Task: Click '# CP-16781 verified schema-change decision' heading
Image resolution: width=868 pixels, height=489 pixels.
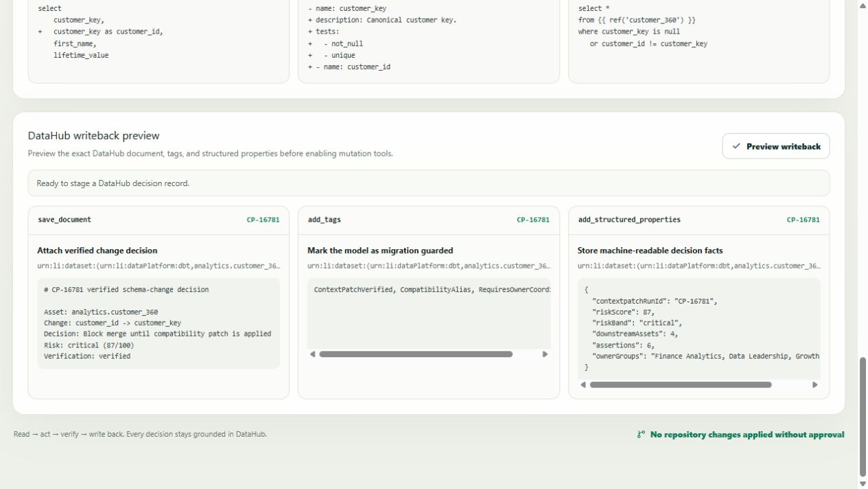Action: point(126,290)
